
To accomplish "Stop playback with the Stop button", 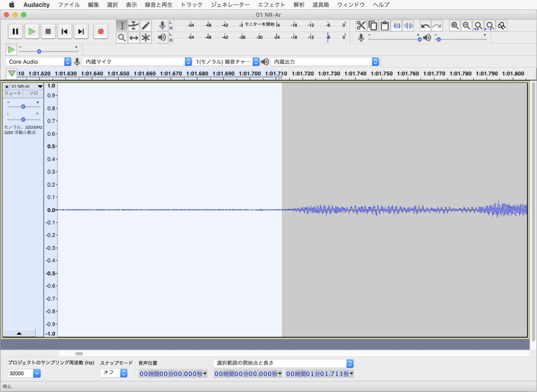I will coord(48,31).
